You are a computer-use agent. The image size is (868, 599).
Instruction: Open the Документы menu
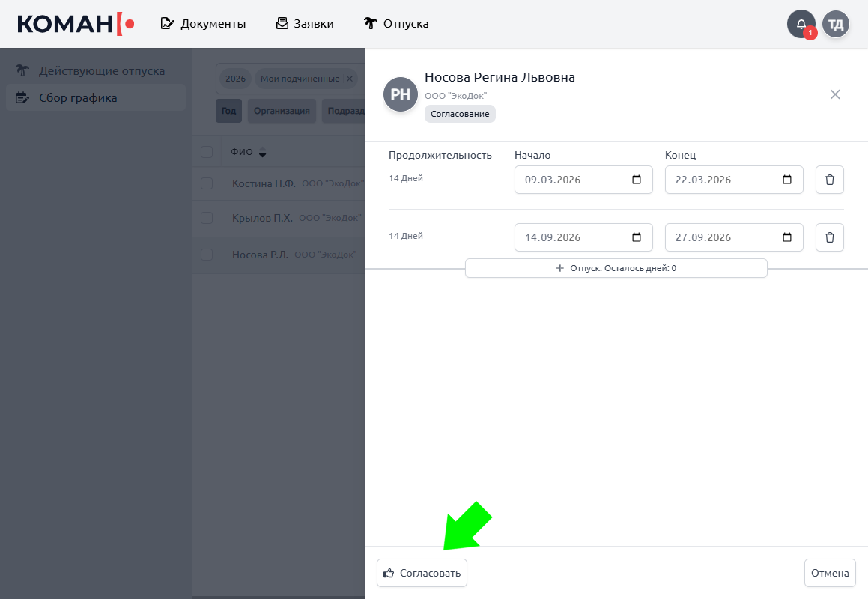[203, 24]
